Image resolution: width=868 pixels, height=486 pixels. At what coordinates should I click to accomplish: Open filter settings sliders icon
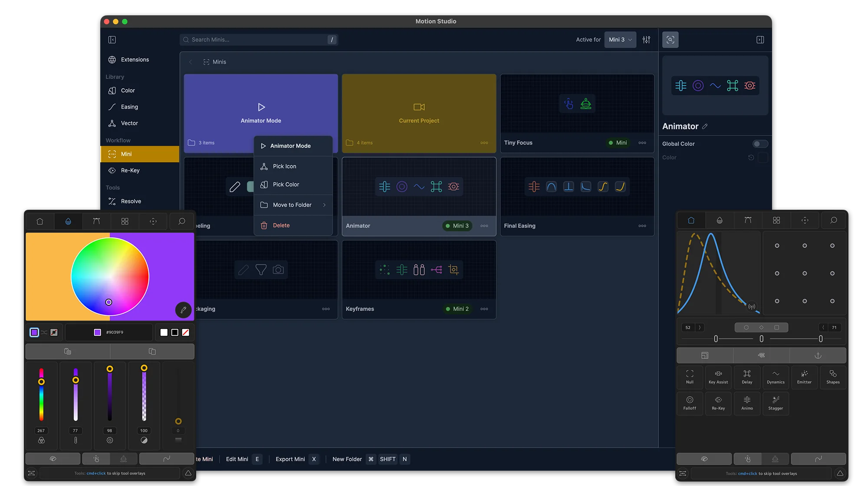coord(646,40)
